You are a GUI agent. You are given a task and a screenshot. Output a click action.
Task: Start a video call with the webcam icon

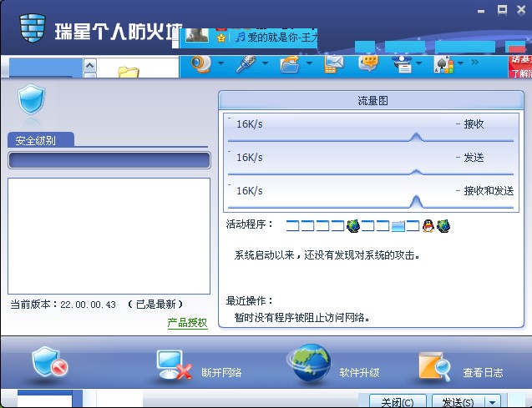[x=200, y=63]
